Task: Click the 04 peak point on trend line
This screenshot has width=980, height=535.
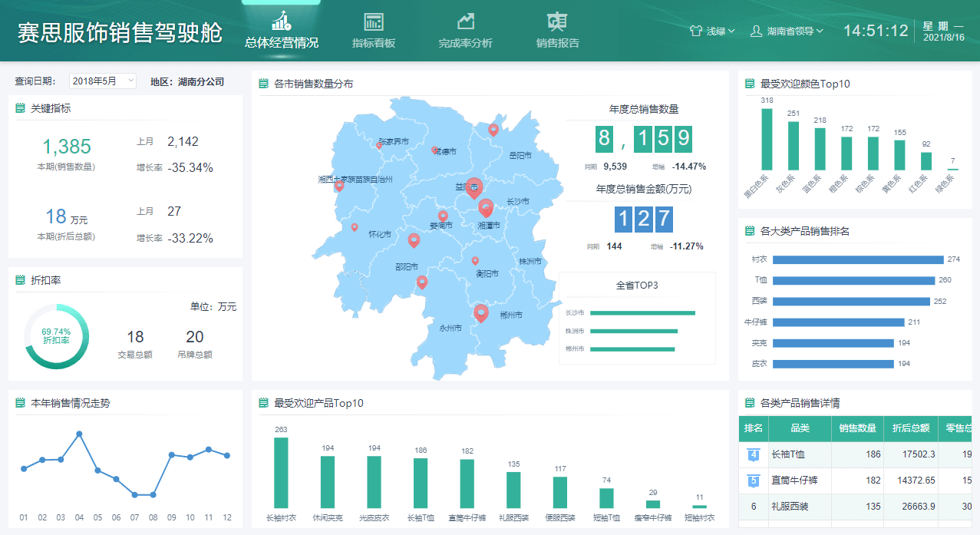Action: coord(79,434)
